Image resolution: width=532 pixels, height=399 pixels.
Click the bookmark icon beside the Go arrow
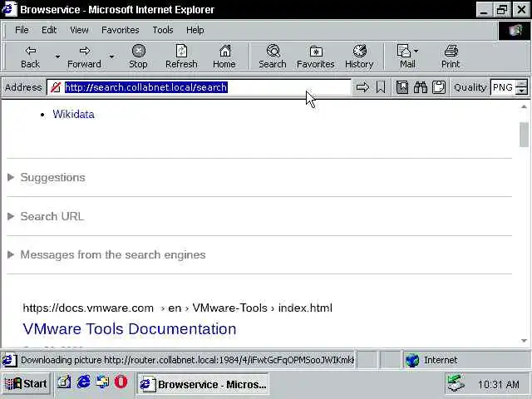pos(381,87)
